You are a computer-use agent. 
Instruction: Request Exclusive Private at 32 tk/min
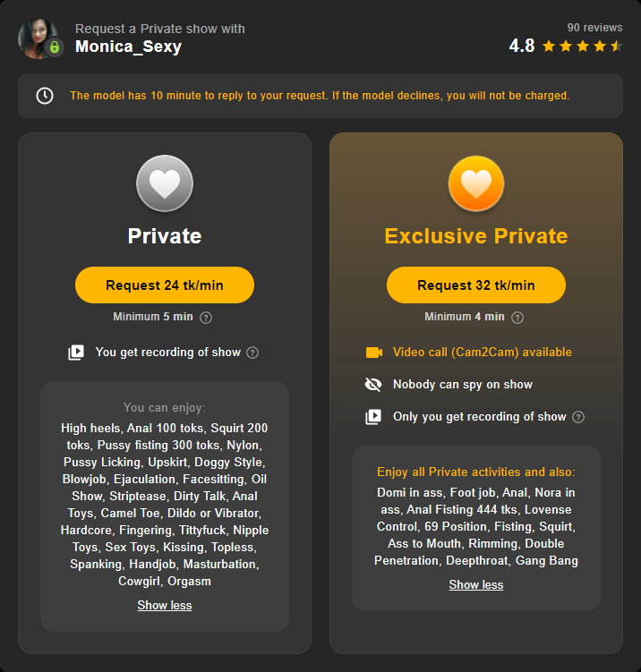pyautogui.click(x=476, y=285)
